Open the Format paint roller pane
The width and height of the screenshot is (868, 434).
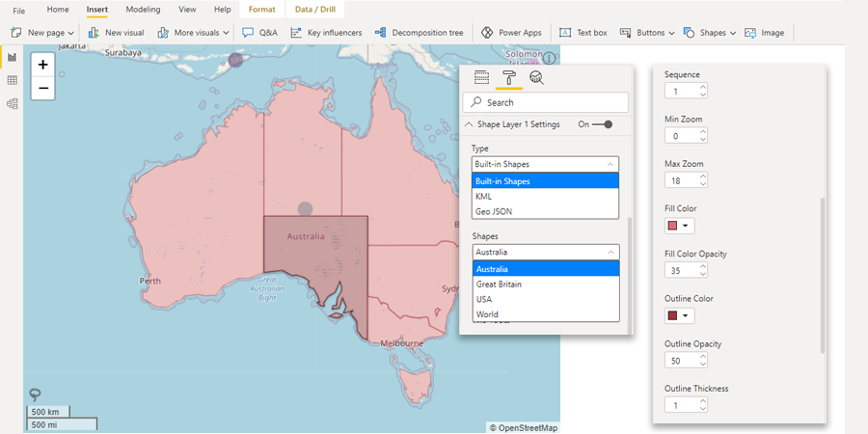(x=508, y=77)
